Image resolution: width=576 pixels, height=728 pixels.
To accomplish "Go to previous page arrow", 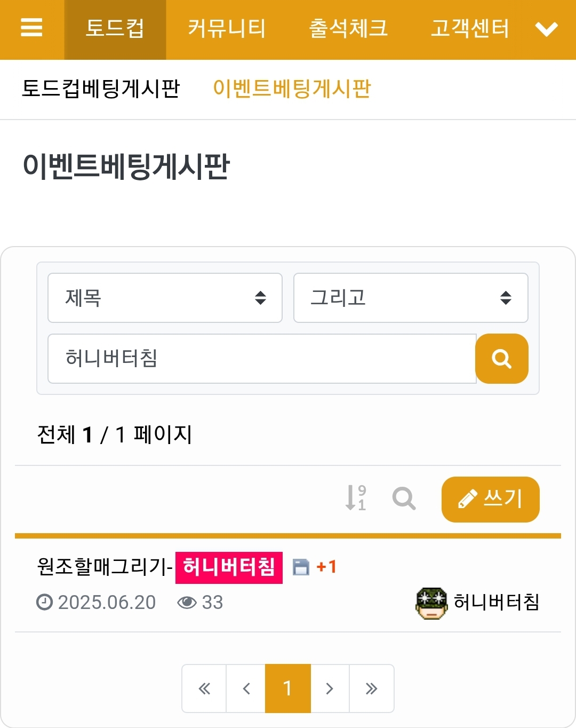I will coord(246,689).
